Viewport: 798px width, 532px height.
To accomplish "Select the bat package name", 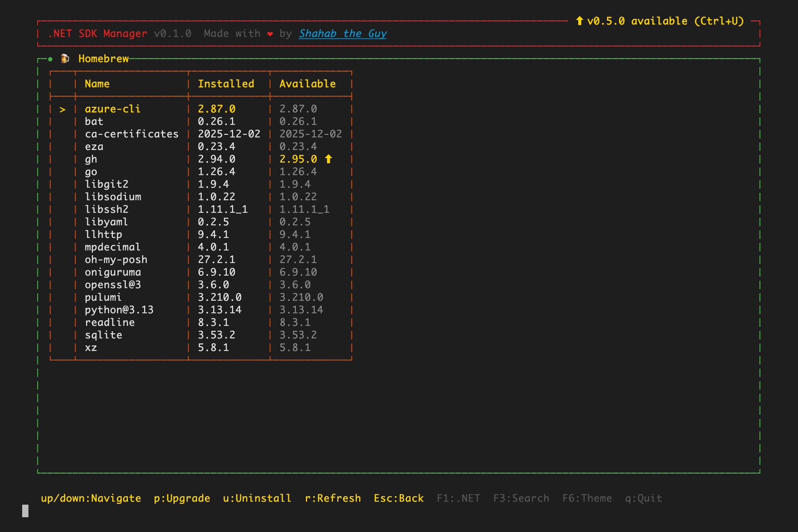I will coord(94,122).
